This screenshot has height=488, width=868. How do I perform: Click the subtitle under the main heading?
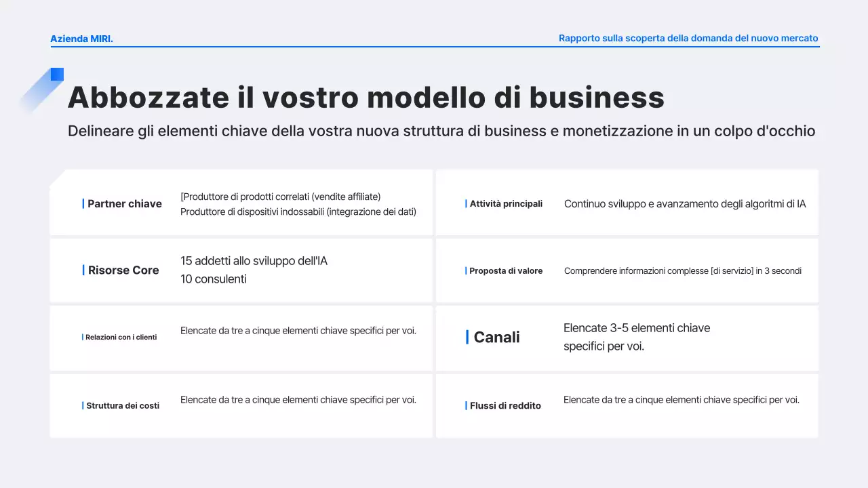[x=441, y=131]
